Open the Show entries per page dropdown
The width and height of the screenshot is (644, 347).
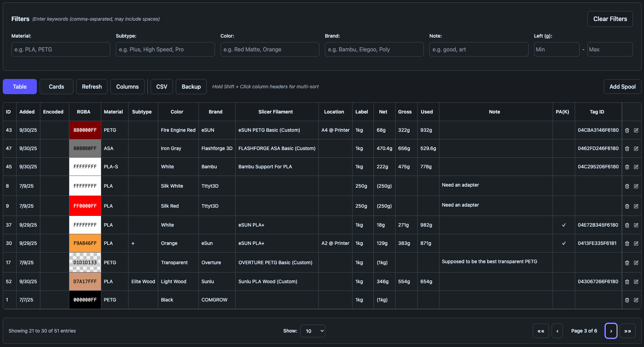[x=313, y=331]
